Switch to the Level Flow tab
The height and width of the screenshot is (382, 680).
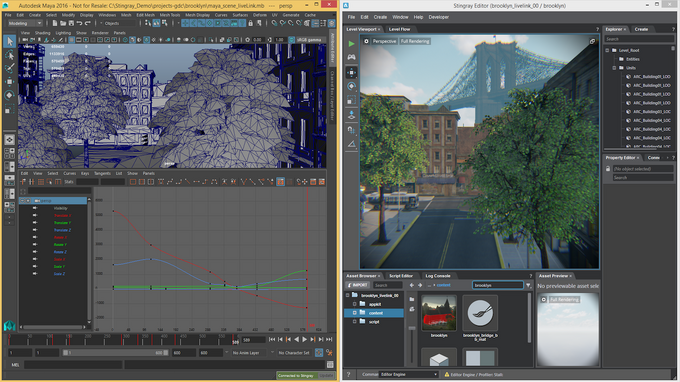(x=399, y=29)
